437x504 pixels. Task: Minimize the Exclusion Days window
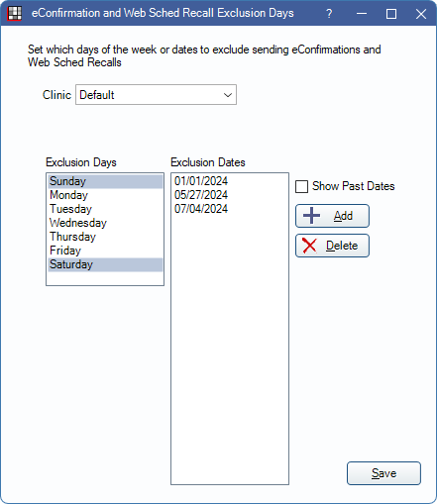[362, 14]
